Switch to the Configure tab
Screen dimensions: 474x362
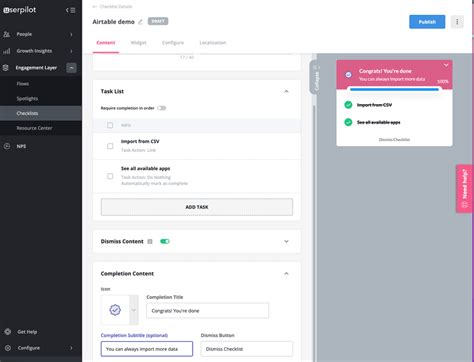[173, 43]
